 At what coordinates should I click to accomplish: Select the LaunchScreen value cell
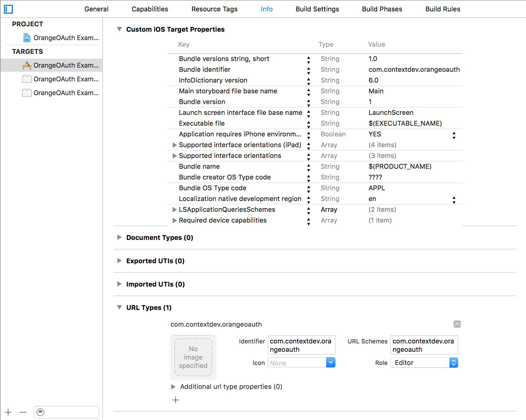coord(391,112)
